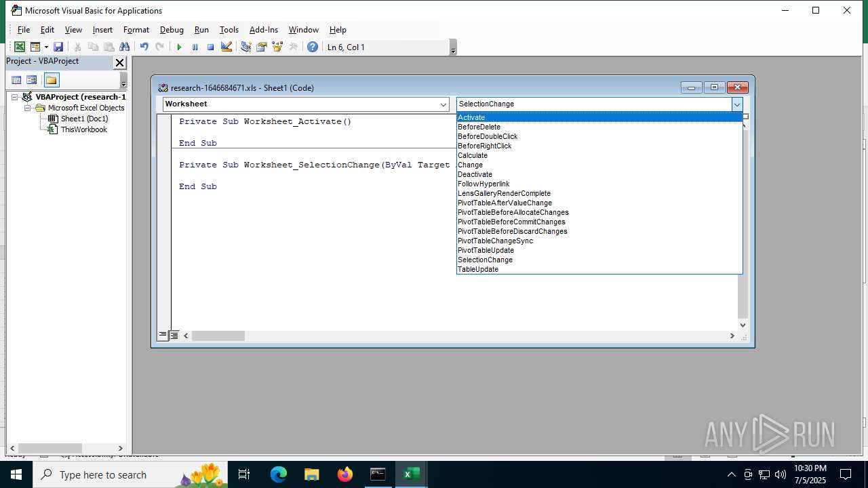Viewport: 868px width, 488px height.
Task: Open the Object Browser toolbar icon
Action: 277,47
